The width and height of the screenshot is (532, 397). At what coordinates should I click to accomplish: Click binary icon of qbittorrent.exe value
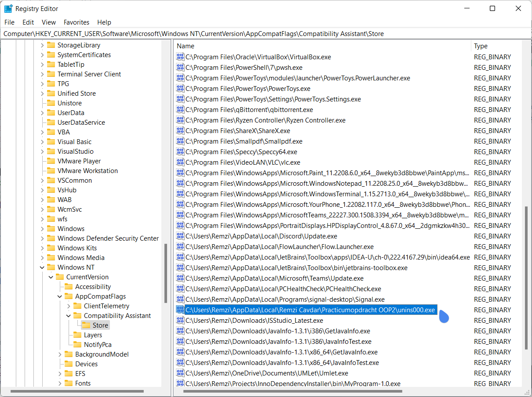[x=180, y=110]
